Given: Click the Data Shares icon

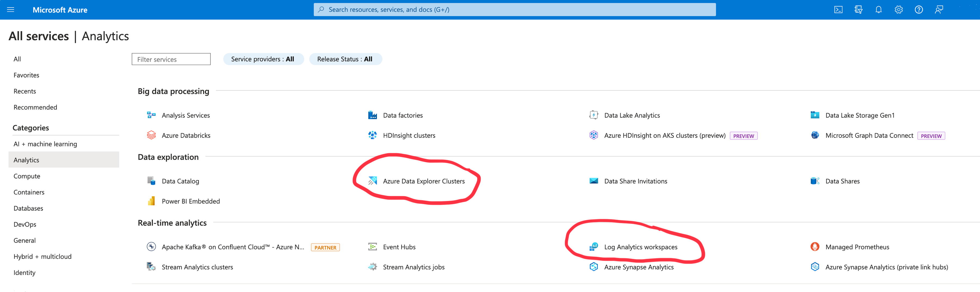Looking at the screenshot, I should click(815, 181).
